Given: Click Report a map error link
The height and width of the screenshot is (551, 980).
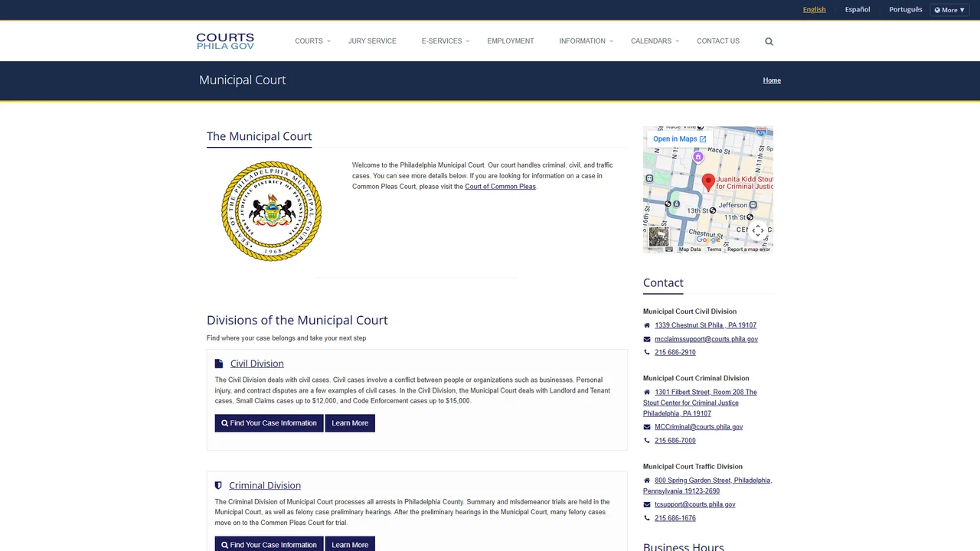Looking at the screenshot, I should tap(749, 249).
